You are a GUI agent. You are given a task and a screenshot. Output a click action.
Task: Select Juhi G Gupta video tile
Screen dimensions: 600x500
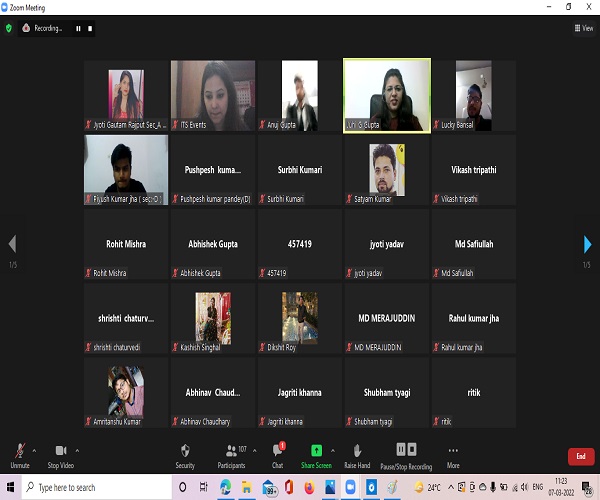387,96
